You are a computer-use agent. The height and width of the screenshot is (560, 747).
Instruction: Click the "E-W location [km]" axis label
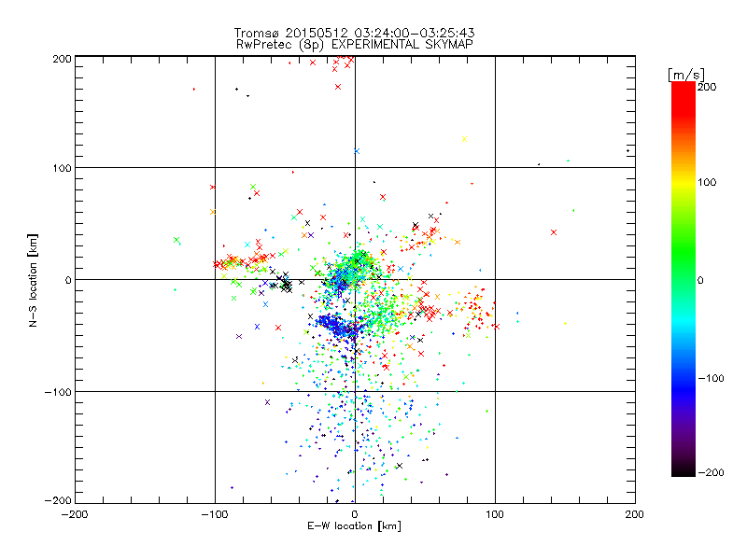coord(354,525)
